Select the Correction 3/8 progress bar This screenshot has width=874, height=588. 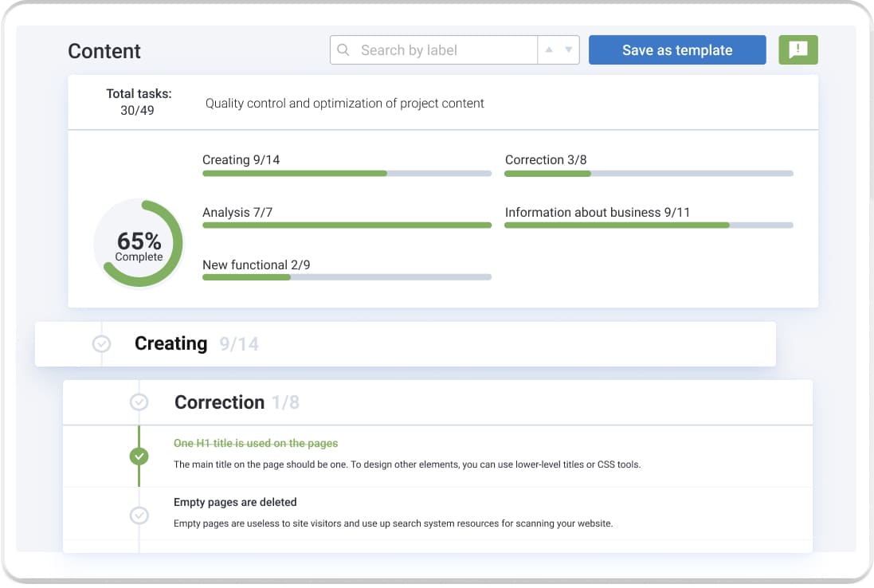[649, 173]
